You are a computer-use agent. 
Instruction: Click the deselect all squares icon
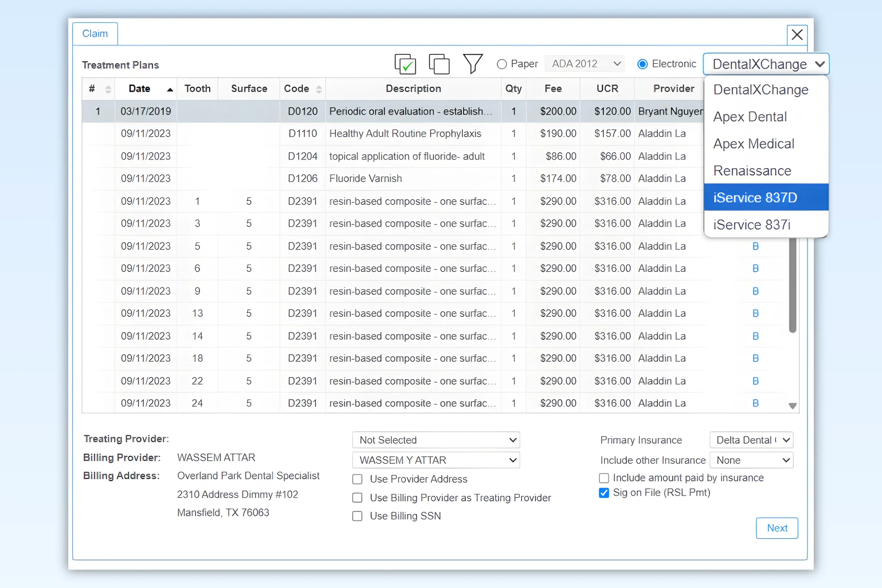pyautogui.click(x=439, y=64)
